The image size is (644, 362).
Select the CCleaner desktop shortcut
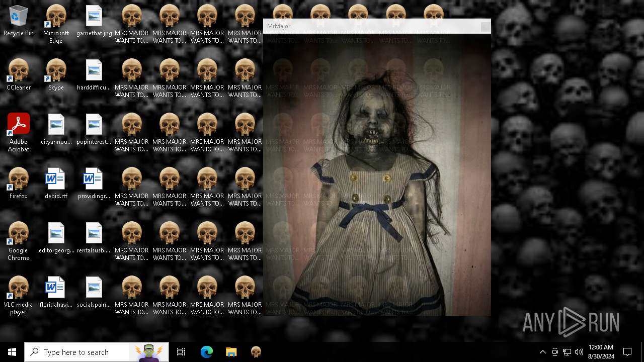19,75
